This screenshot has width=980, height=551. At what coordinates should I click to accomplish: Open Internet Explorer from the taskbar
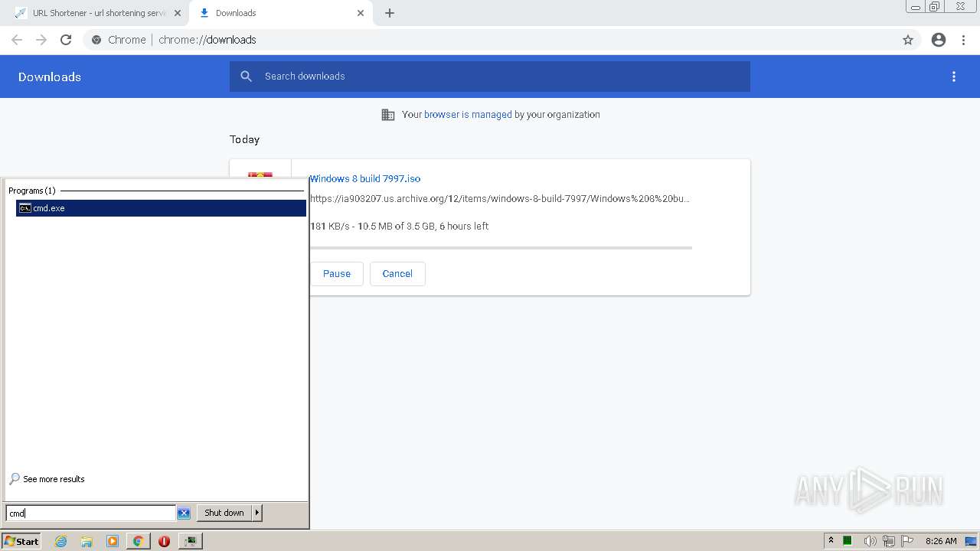61,541
